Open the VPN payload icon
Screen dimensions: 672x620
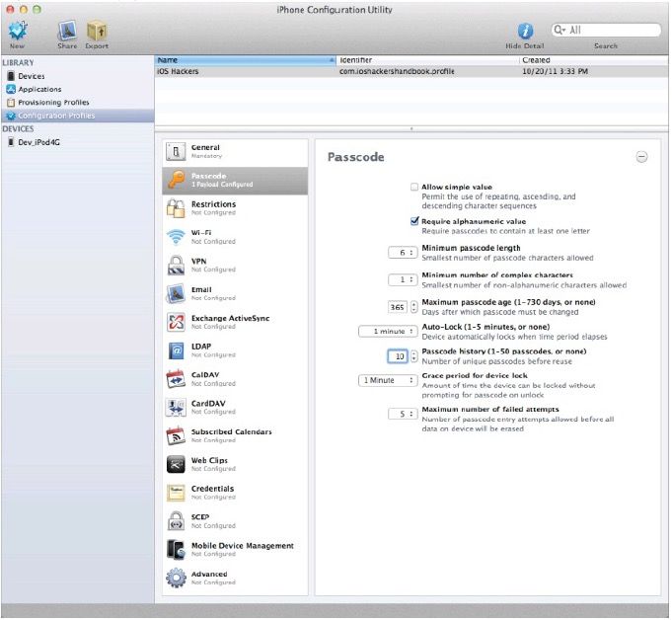click(176, 266)
